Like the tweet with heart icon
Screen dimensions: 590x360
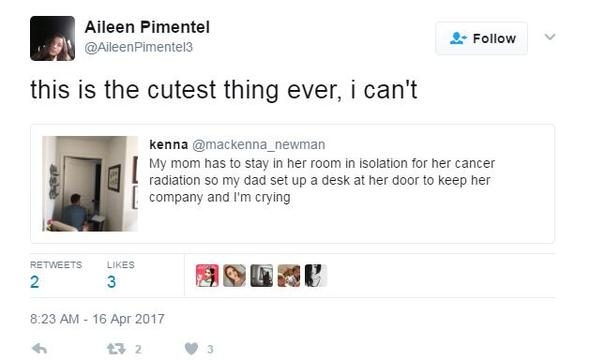click(x=192, y=349)
